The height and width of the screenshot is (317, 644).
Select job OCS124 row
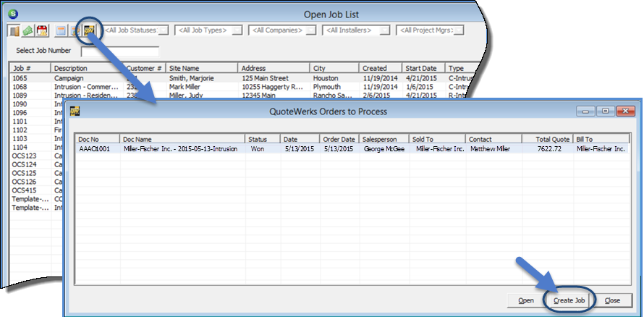tap(37, 165)
